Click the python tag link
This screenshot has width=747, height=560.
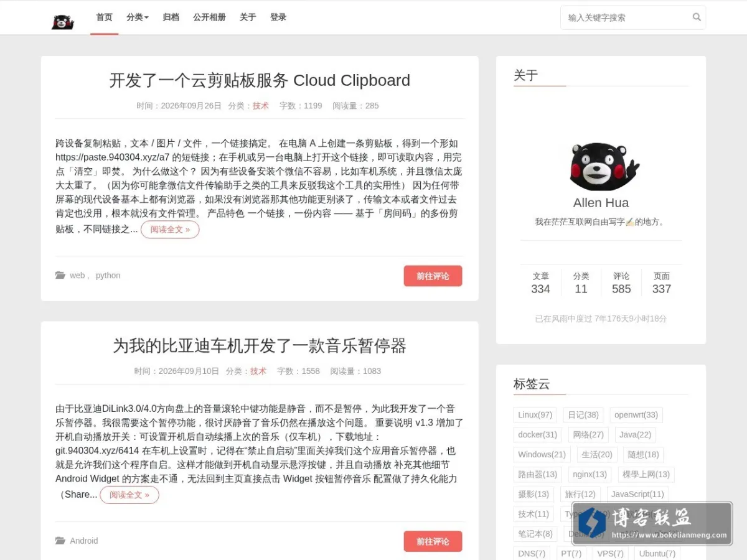[x=108, y=276]
